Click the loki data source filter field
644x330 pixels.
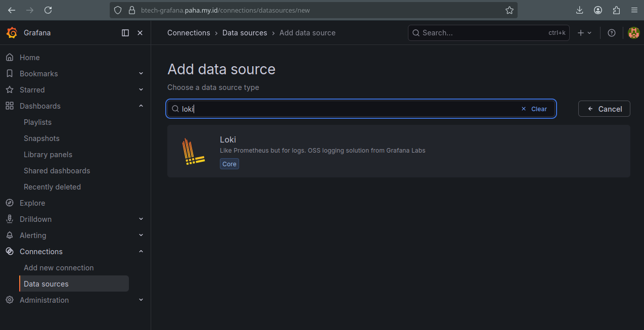pos(361,109)
